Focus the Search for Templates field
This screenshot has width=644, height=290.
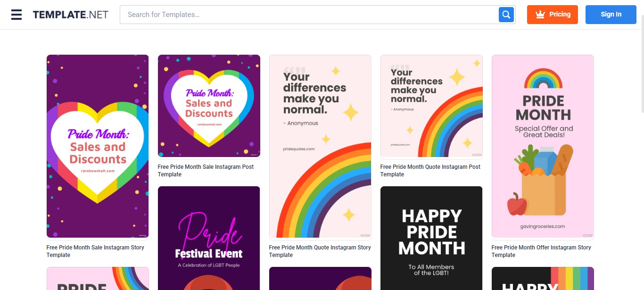pos(309,15)
